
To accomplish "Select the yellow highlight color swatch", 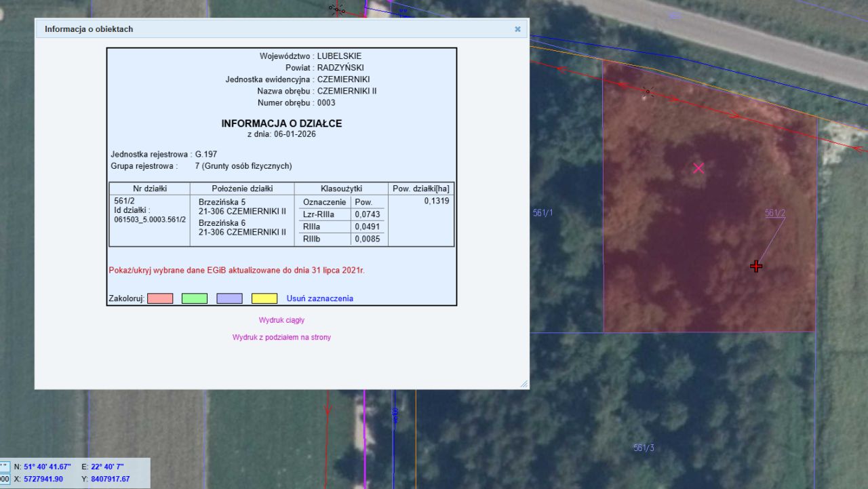I will pos(264,298).
